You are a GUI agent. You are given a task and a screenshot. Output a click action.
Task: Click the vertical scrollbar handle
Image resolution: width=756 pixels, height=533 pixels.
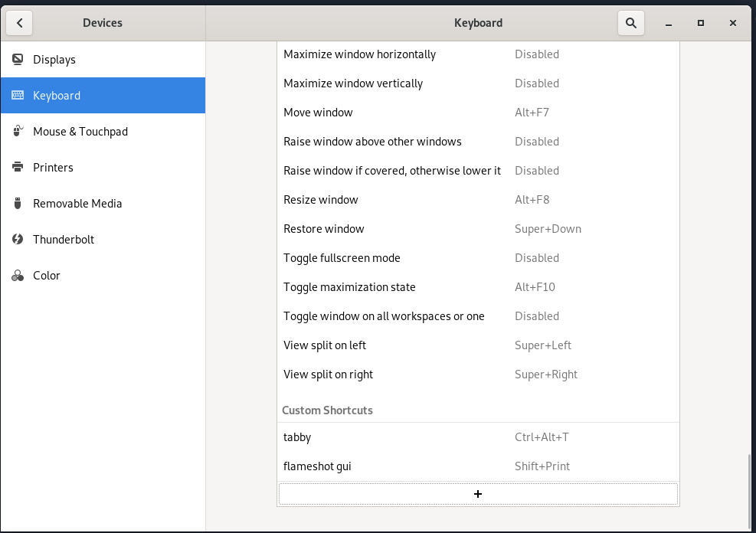click(750, 491)
